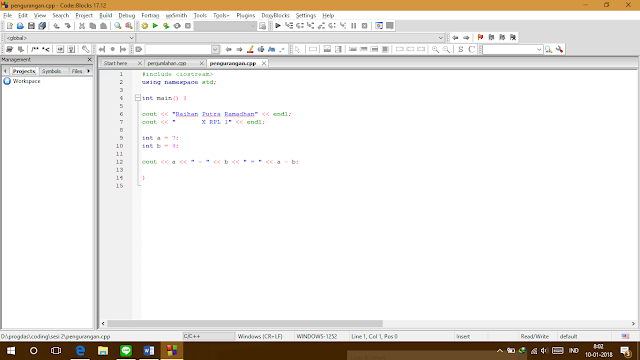This screenshot has width=640, height=360.
Task: Show more Management tabs with right arrow
Action: pyautogui.click(x=89, y=71)
